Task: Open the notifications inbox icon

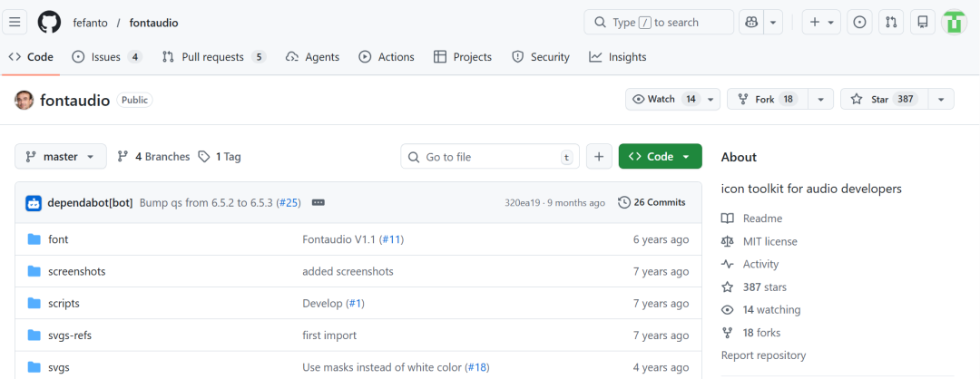Action: coord(922,22)
